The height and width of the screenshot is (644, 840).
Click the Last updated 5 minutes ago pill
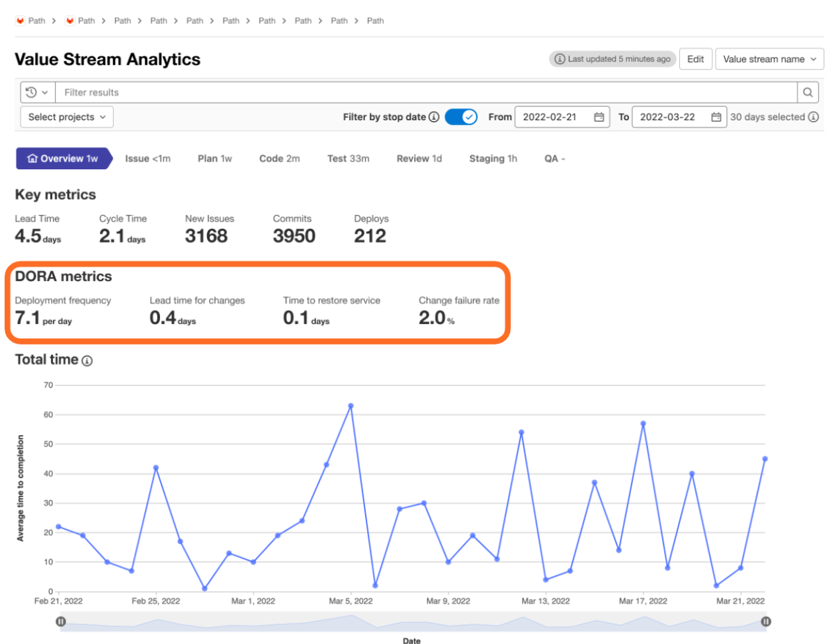[612, 59]
